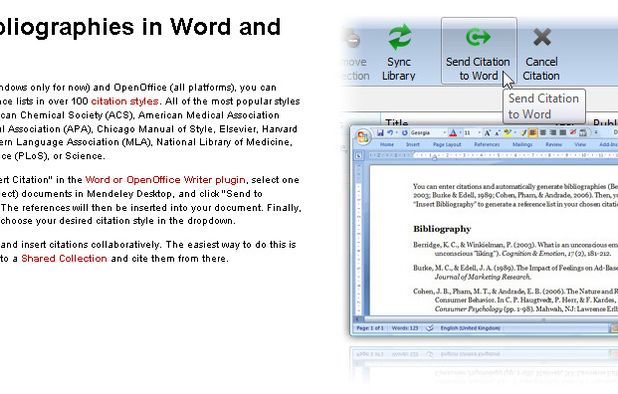This screenshot has height=394, width=618.
Task: Open the Word or OpenOffice Writer plugin link
Action: [x=165, y=180]
